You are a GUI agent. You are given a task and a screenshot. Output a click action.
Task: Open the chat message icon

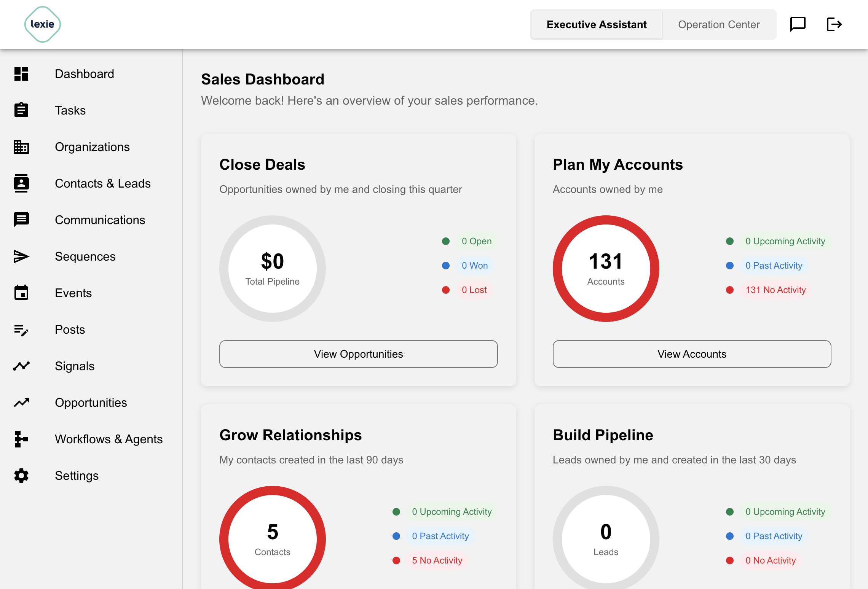click(x=798, y=24)
